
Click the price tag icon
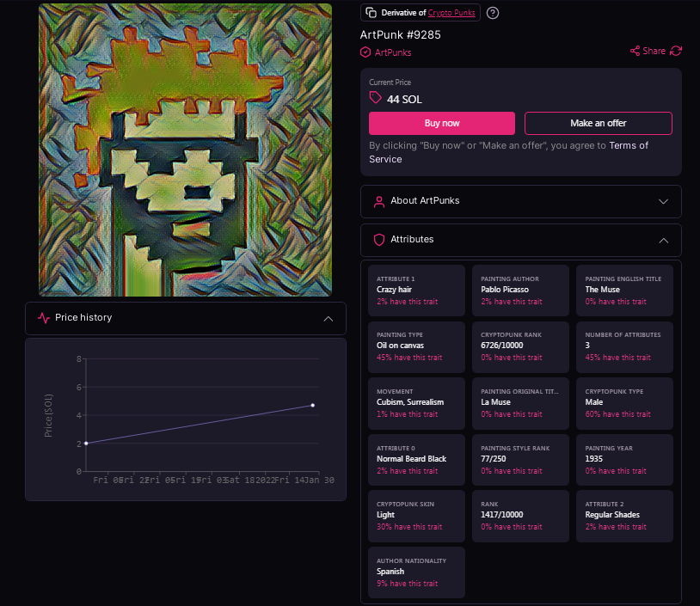[376, 97]
